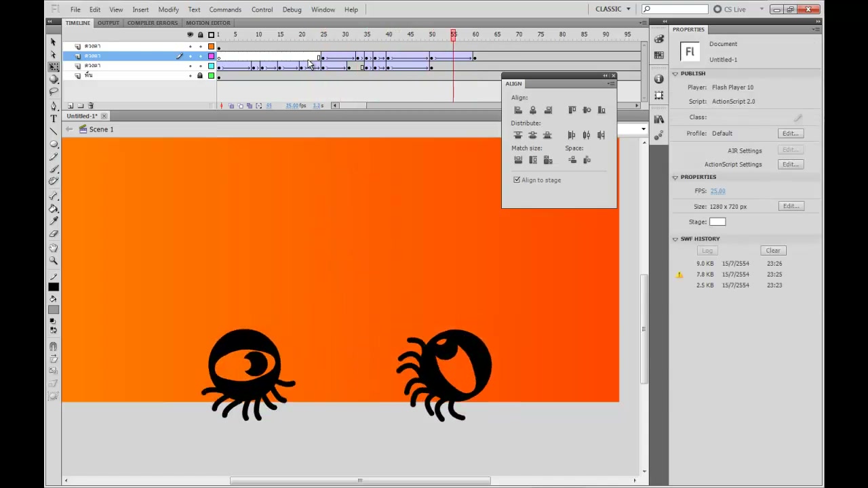This screenshot has width=868, height=488.
Task: Open the Control menu
Action: pyautogui.click(x=262, y=9)
